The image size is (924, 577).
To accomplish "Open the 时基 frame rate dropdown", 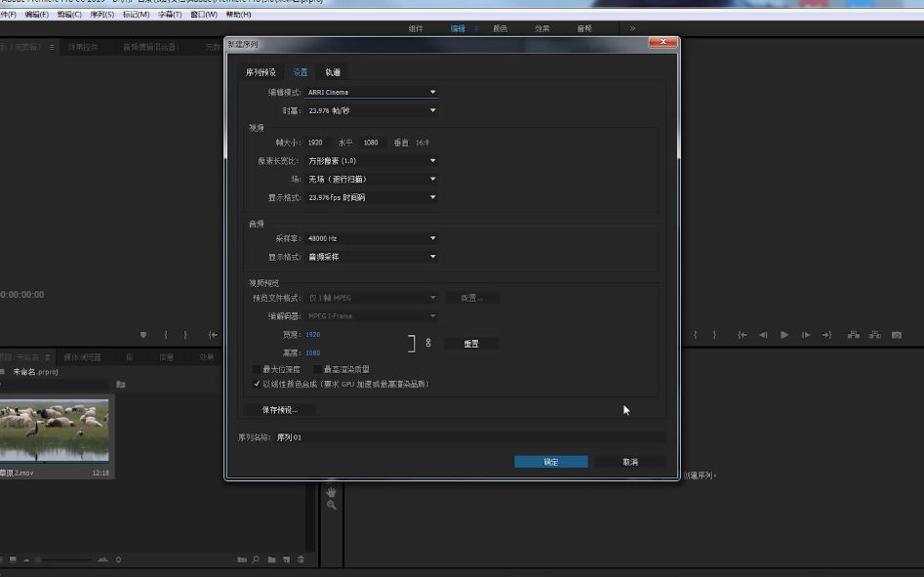I will click(372, 110).
